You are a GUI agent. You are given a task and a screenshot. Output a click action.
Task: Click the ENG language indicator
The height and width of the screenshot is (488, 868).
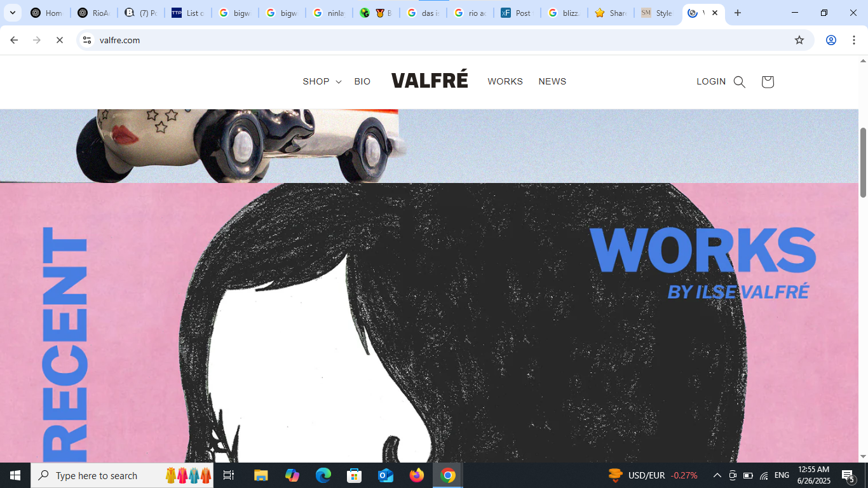782,475
